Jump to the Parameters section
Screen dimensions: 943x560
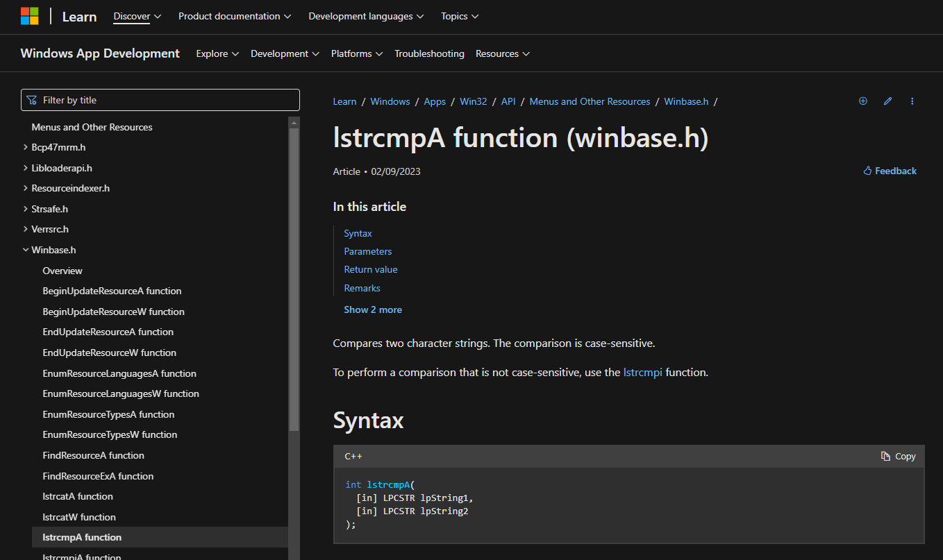point(368,251)
